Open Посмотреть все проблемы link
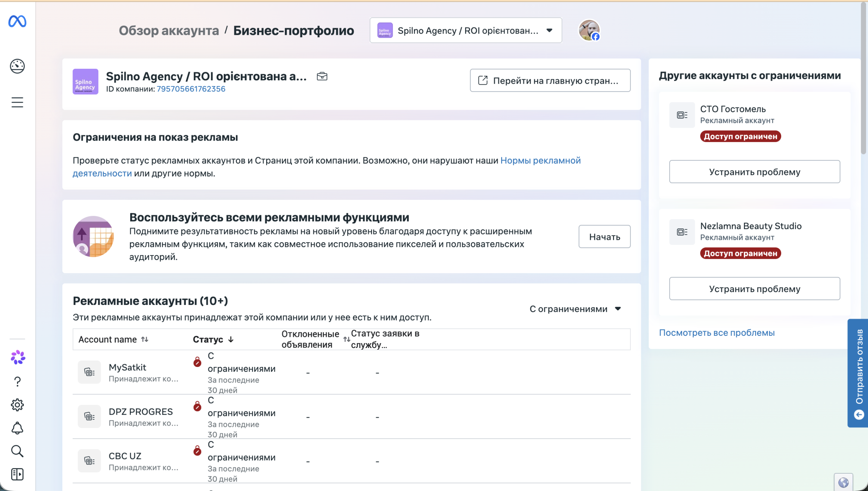868x491 pixels. click(x=717, y=333)
